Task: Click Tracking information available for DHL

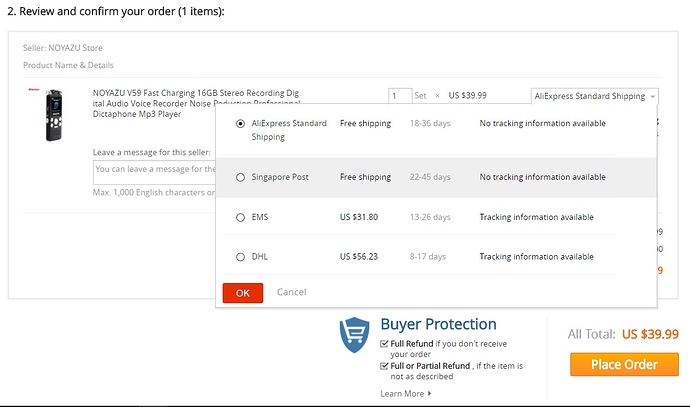Action: tap(536, 257)
